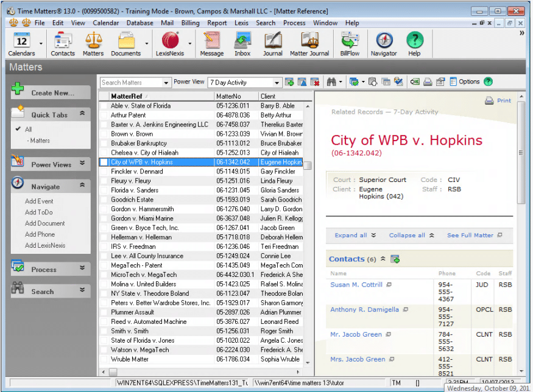
Task: Click Add Event in Navigate panel
Action: coord(39,201)
